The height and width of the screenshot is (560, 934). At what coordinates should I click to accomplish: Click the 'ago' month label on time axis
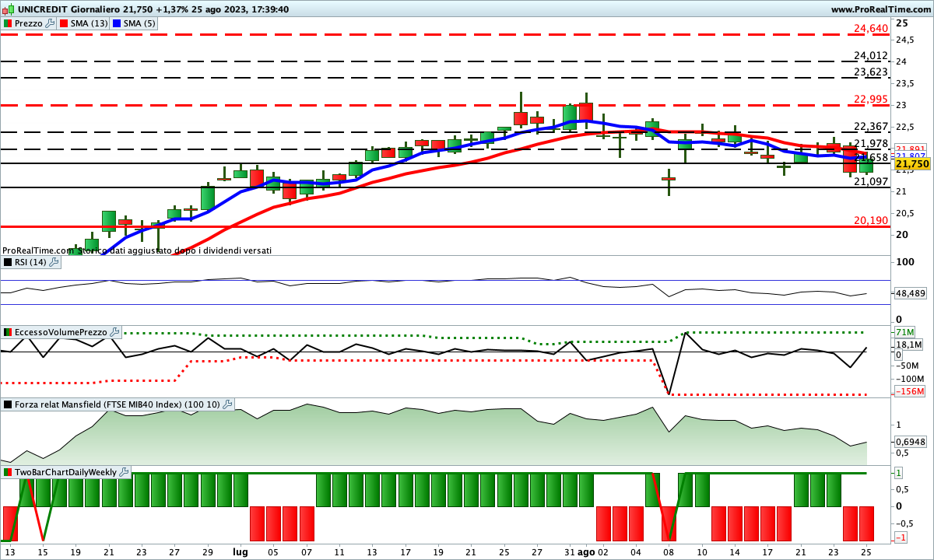(586, 551)
